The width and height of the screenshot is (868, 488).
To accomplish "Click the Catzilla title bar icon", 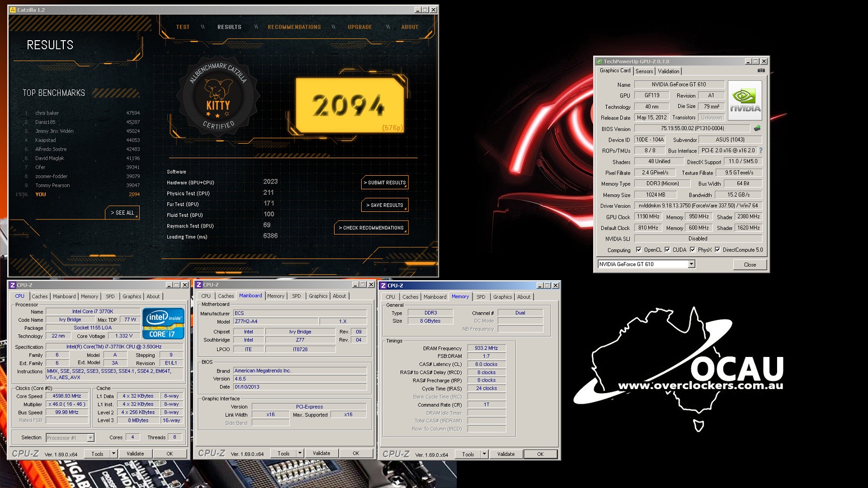I will coord(13,10).
